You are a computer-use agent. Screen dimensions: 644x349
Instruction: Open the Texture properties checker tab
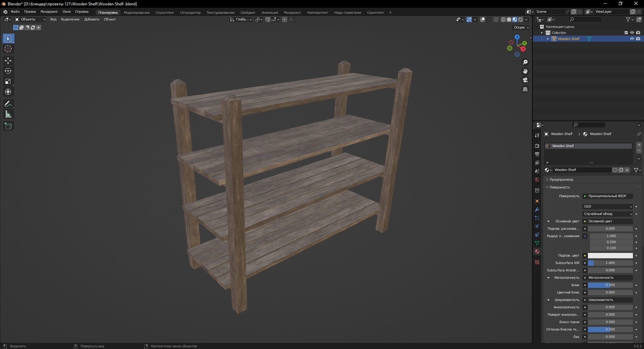click(x=537, y=262)
